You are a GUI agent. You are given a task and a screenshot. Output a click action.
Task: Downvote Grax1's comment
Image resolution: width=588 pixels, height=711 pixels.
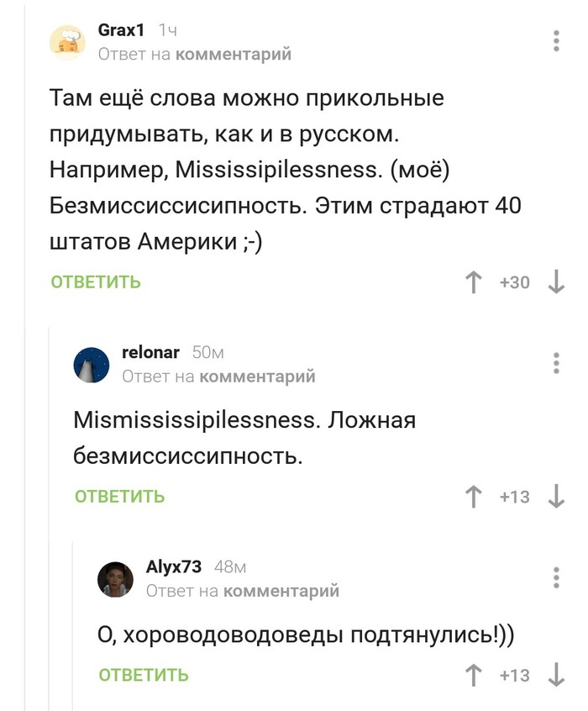[556, 282]
